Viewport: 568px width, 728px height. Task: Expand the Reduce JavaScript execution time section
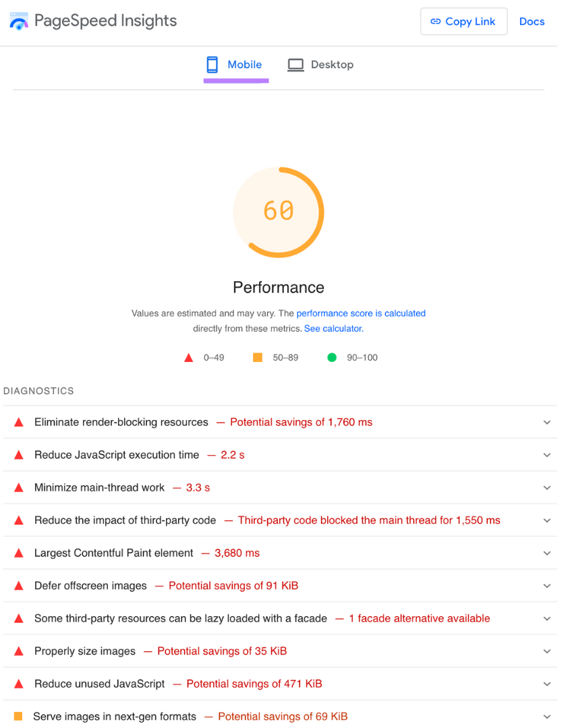[546, 454]
